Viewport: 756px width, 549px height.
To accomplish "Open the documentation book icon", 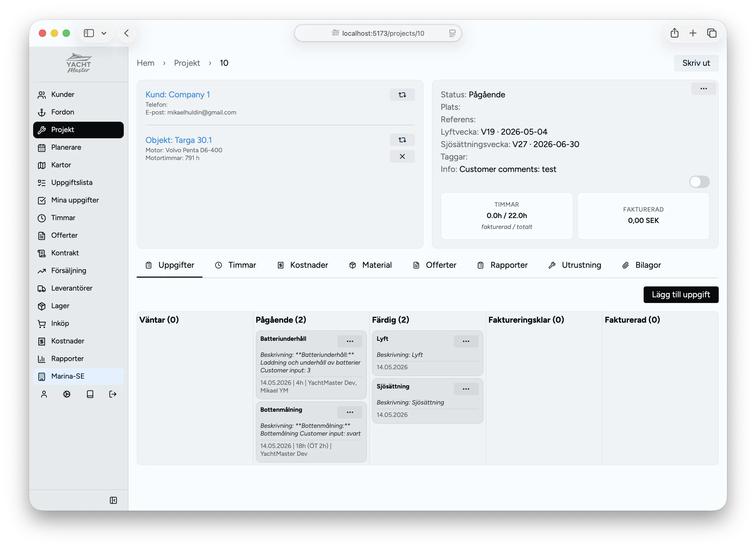I will coord(90,394).
